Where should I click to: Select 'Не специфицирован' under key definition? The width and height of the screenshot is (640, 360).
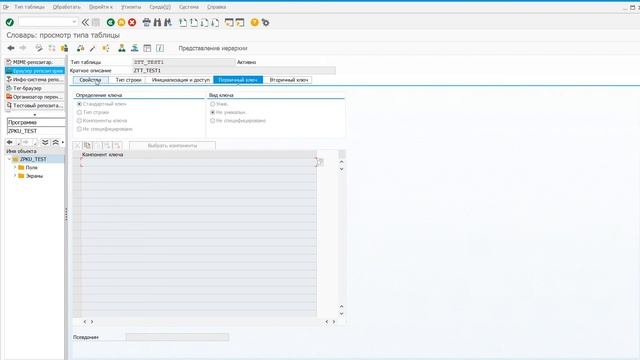(80, 129)
